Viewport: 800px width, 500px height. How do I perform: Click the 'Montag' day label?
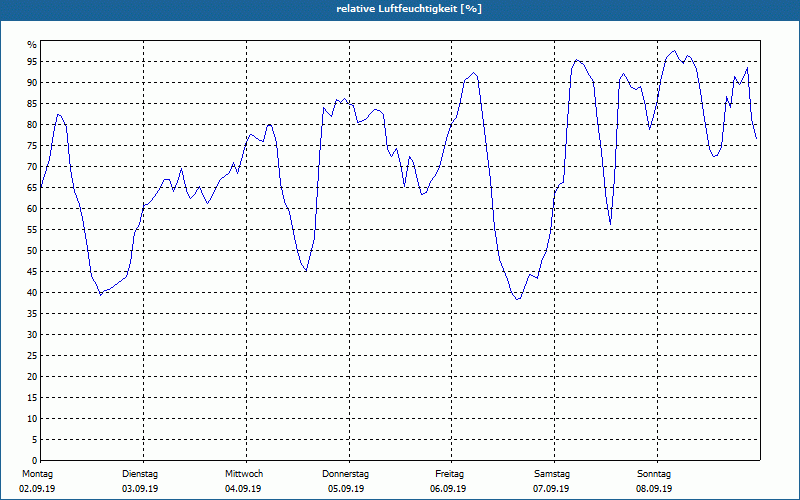tap(37, 474)
